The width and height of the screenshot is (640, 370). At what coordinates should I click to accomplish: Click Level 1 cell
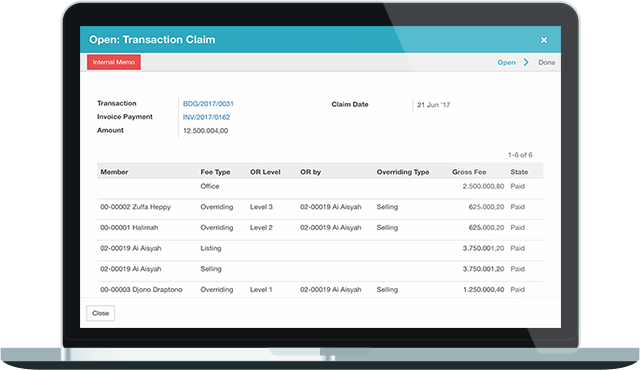coord(261,290)
